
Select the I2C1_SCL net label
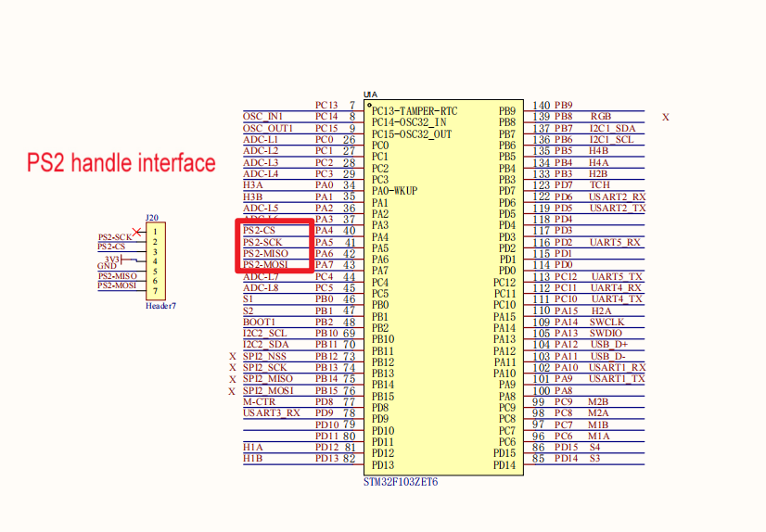click(611, 140)
